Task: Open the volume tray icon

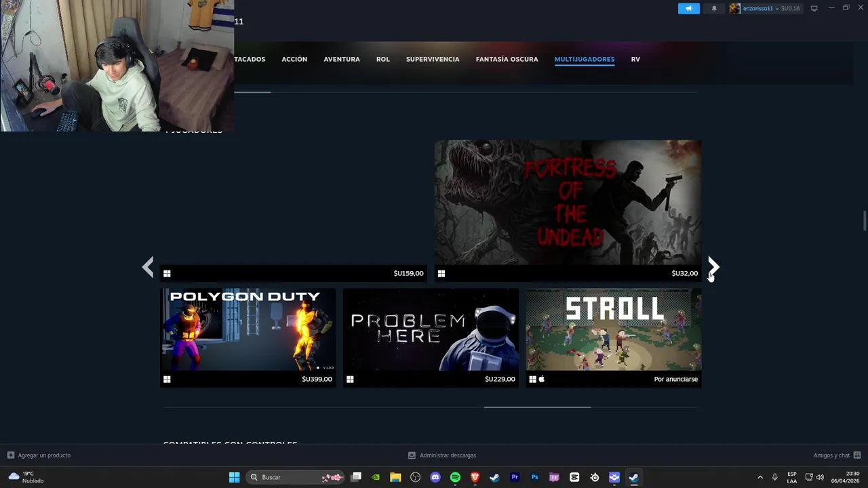Action: (820, 477)
